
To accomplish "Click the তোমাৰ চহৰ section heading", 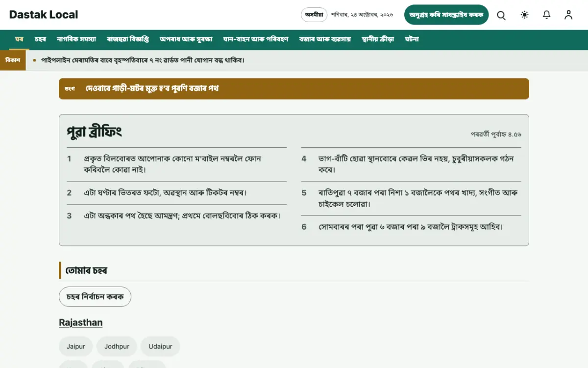I will coord(86,270).
